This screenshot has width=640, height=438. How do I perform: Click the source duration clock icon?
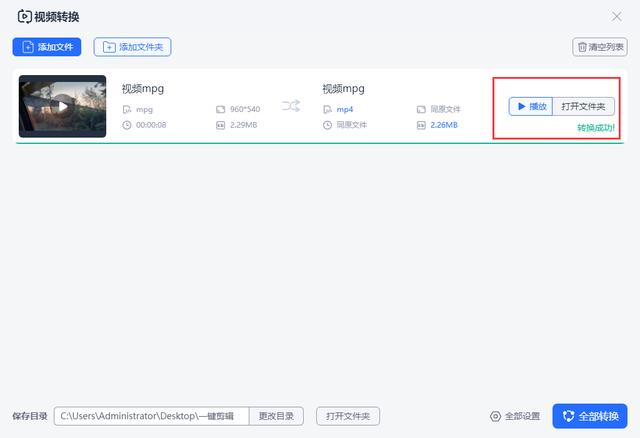127,125
